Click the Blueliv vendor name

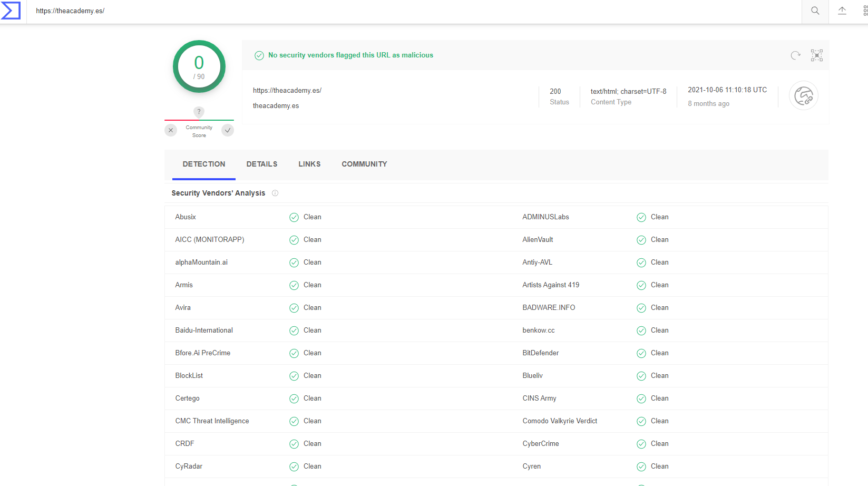[532, 376]
